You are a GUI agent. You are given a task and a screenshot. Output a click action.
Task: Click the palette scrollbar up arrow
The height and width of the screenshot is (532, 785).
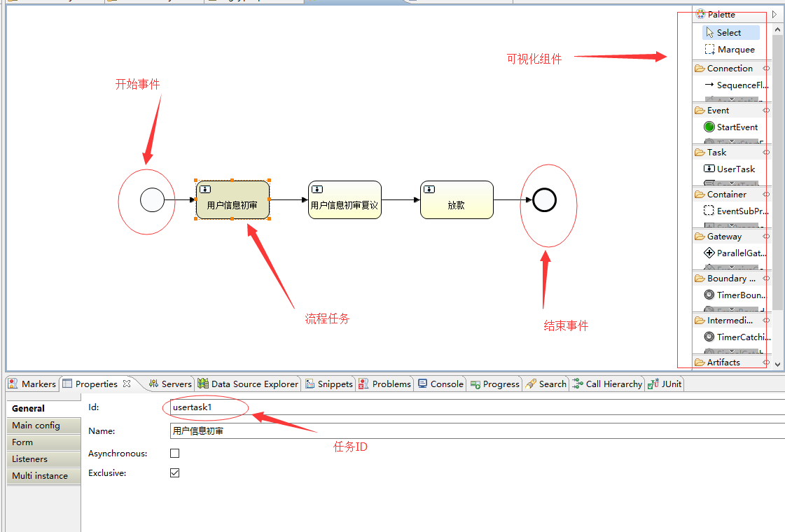click(x=777, y=29)
